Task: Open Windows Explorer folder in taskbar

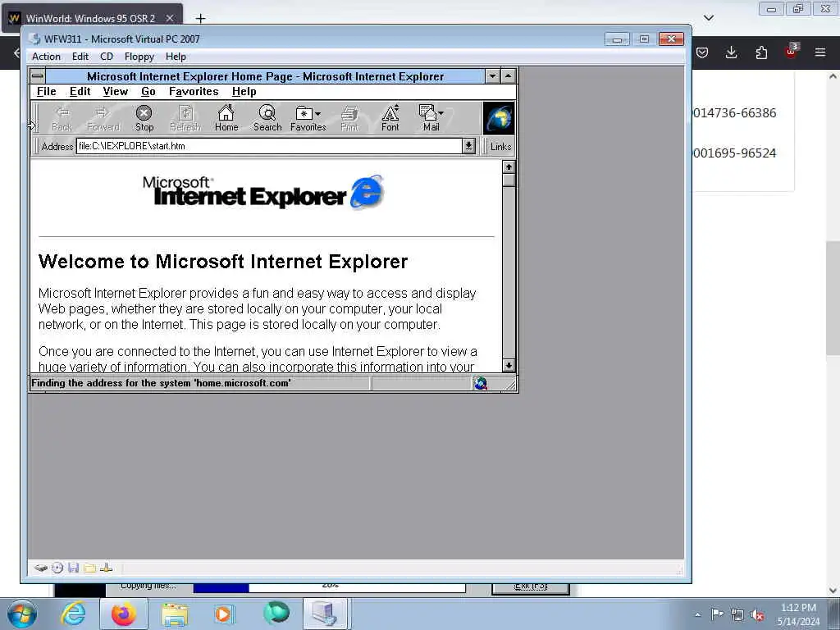Action: 176,614
